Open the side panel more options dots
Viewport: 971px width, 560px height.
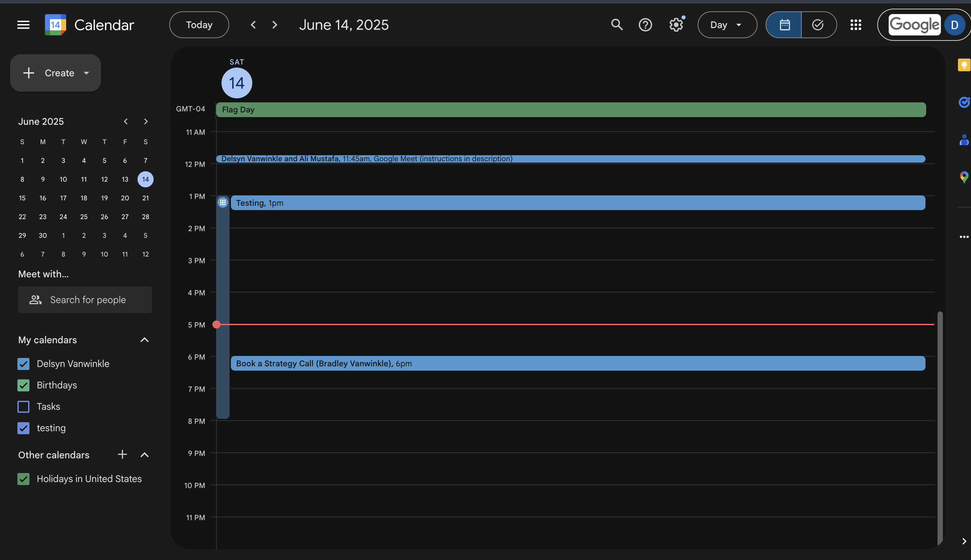(x=964, y=237)
